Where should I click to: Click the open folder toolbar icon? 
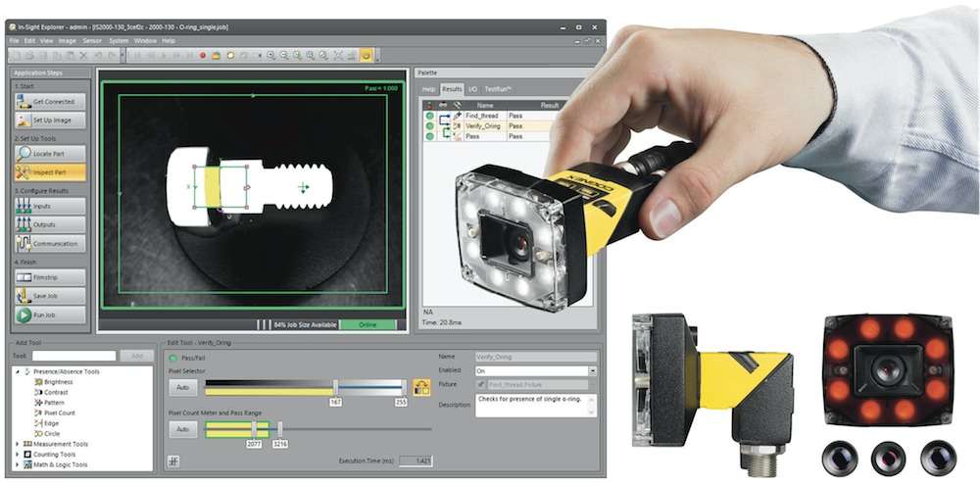[217, 56]
